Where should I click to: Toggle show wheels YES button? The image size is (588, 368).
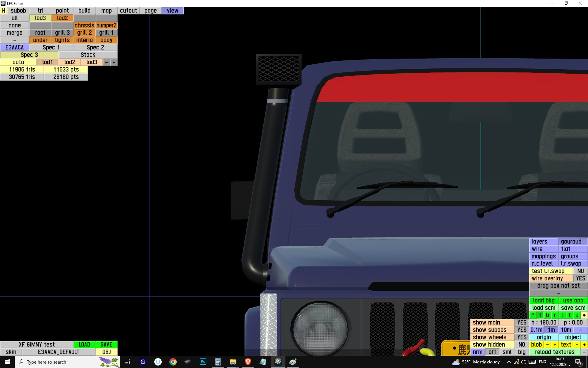(522, 337)
